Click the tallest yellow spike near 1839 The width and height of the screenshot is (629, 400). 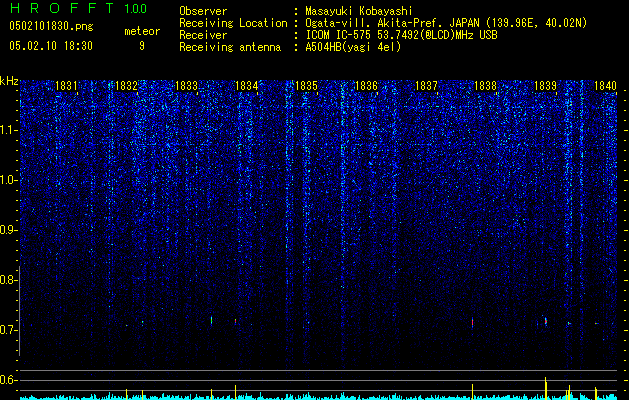(x=546, y=388)
